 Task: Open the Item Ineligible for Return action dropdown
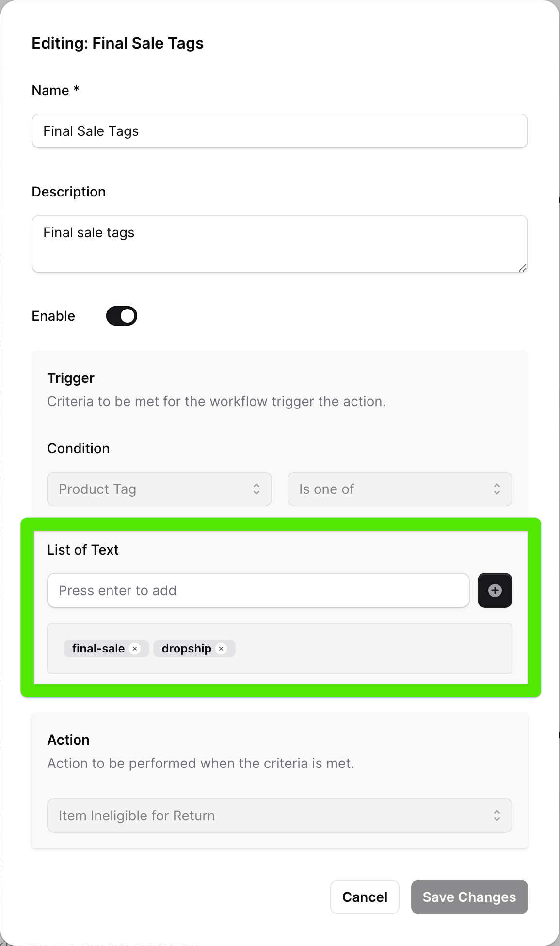[279, 816]
